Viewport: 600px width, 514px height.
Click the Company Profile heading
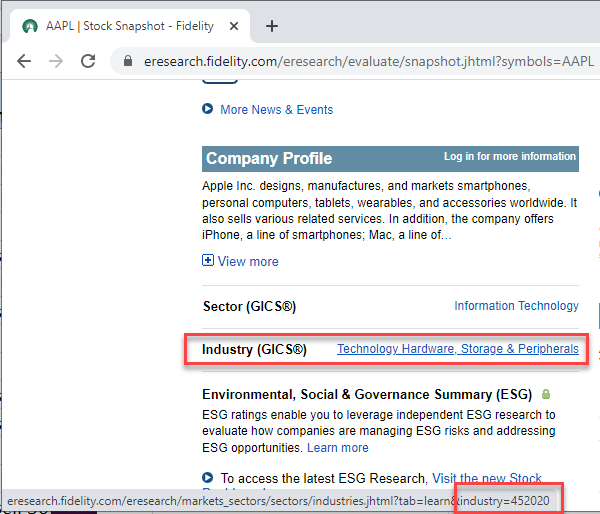(269, 158)
